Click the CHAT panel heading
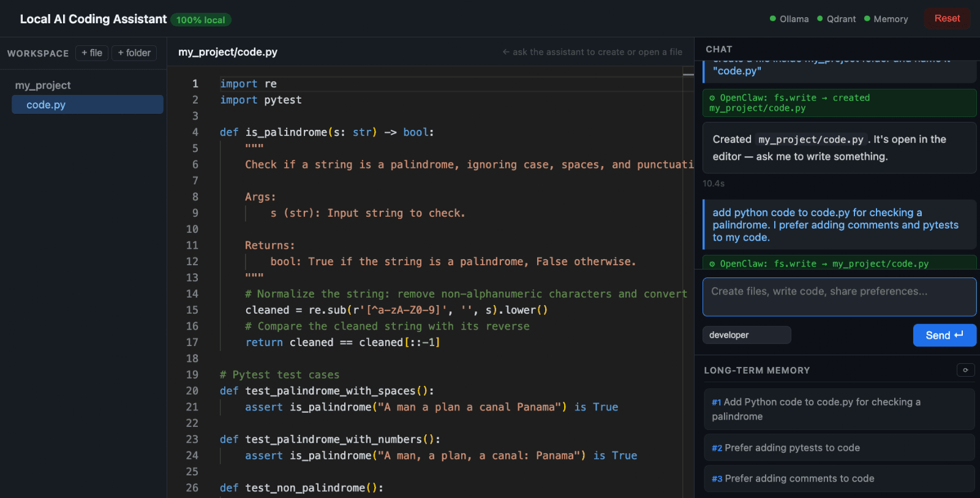The image size is (980, 498). click(719, 49)
